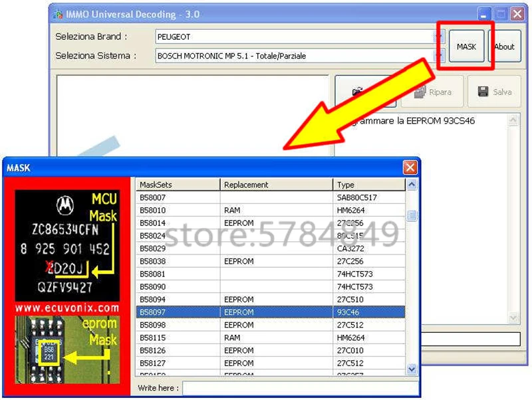Select the B58094 mask row
The height and width of the screenshot is (400, 532).
click(271, 299)
